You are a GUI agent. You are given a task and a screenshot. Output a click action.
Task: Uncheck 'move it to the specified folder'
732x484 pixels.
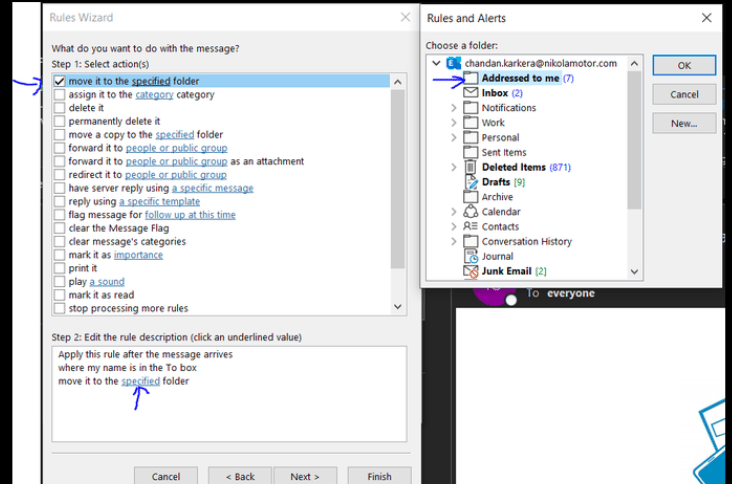[x=59, y=81]
